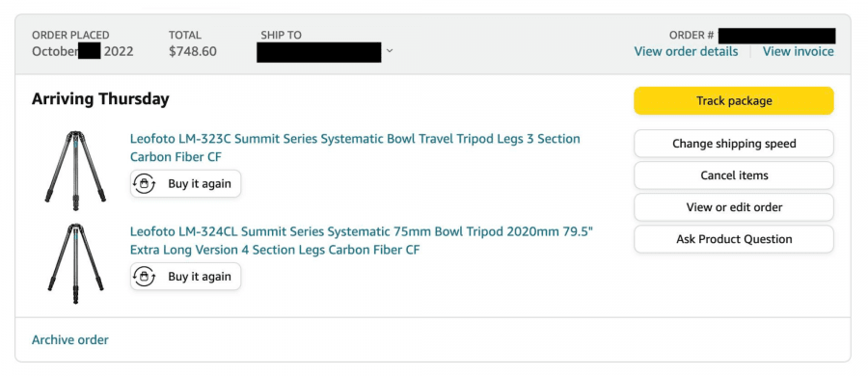This screenshot has height=376, width=868.
Task: Select Cancel items
Action: tap(734, 175)
